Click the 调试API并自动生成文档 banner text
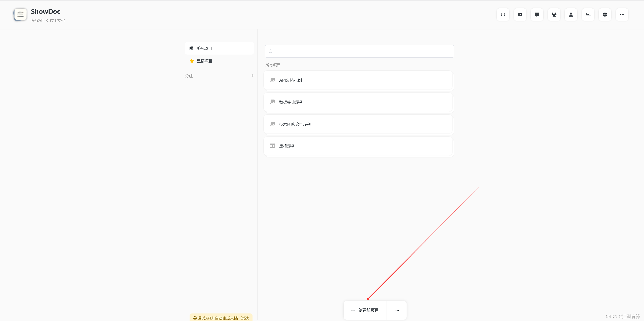This screenshot has width=644, height=321. [218, 318]
